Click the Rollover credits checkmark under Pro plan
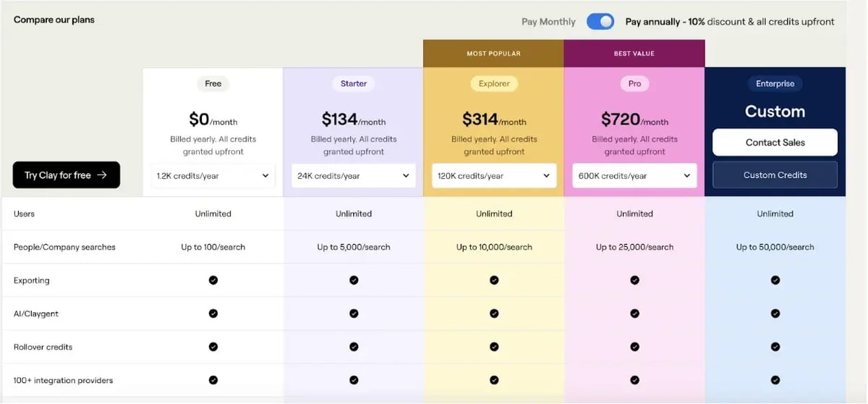868x404 pixels. tap(634, 347)
